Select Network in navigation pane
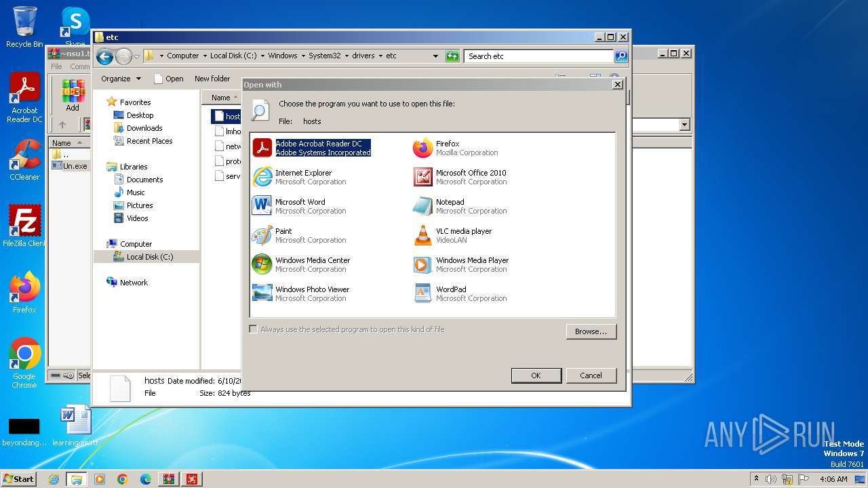Viewport: 868px width, 488px height. (x=134, y=283)
